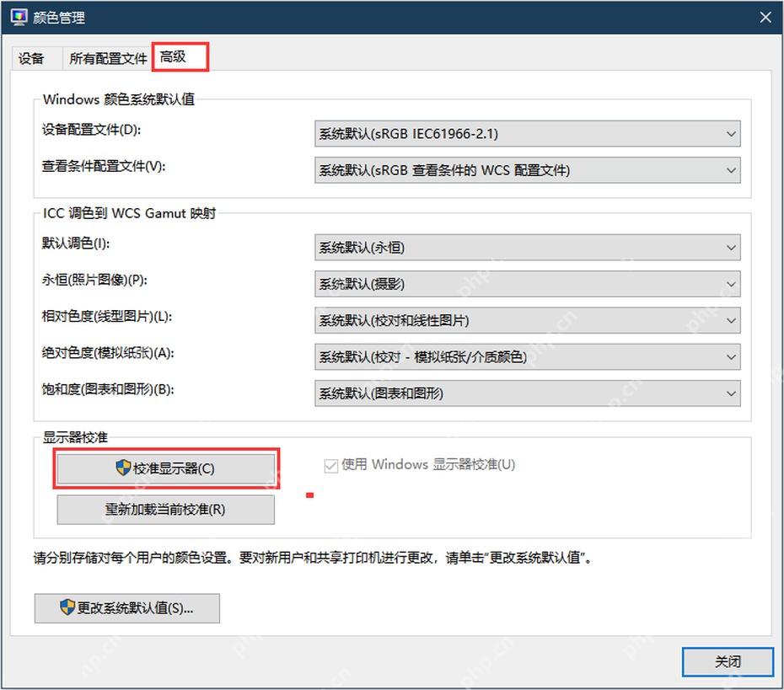Click the 永恒(照片图像)(P): label
This screenshot has width=784, height=690.
coord(94,280)
